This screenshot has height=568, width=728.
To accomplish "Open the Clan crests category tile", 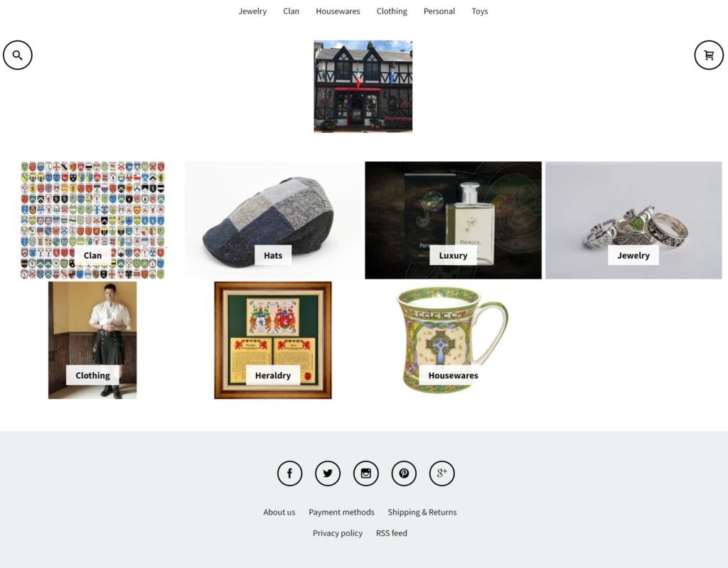I will coord(92,220).
